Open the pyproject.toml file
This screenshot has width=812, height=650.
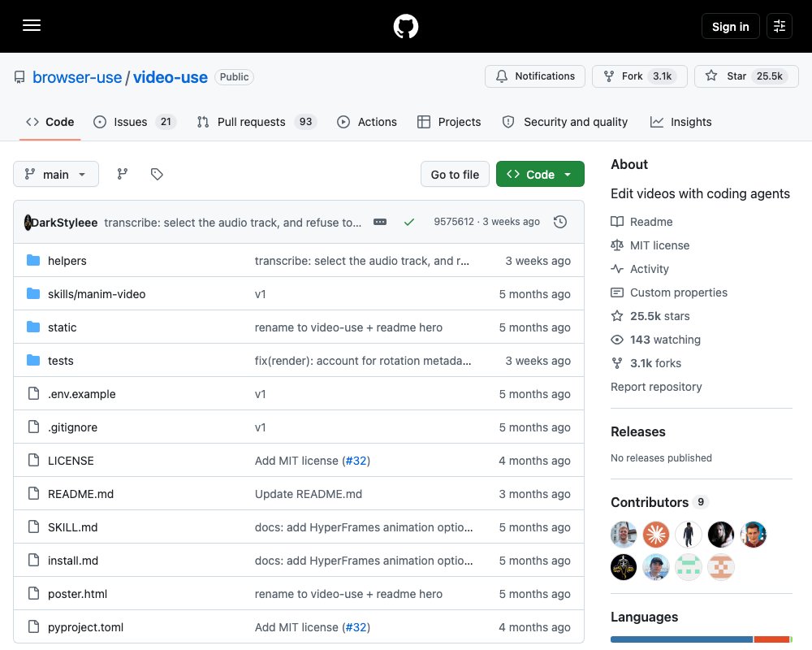tap(86, 627)
